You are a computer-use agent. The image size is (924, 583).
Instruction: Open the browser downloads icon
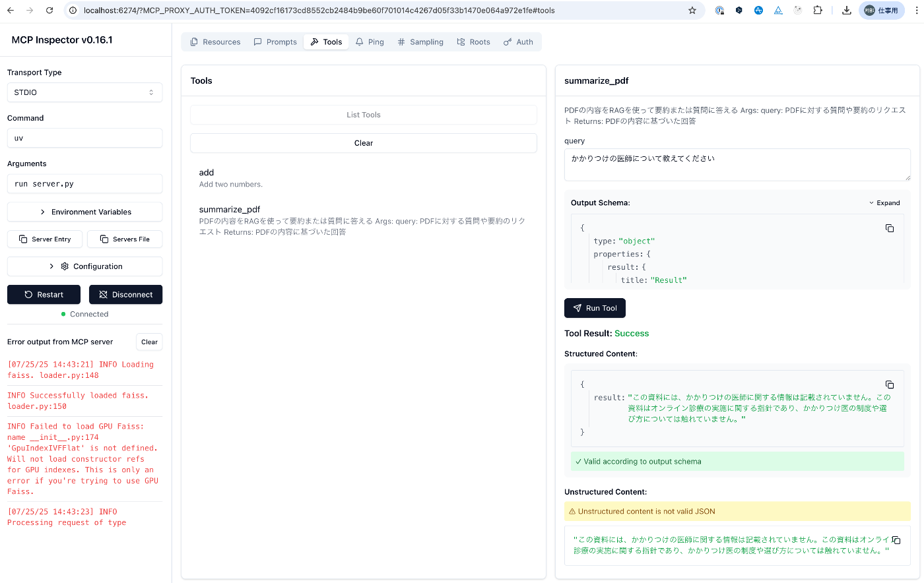coord(847,11)
